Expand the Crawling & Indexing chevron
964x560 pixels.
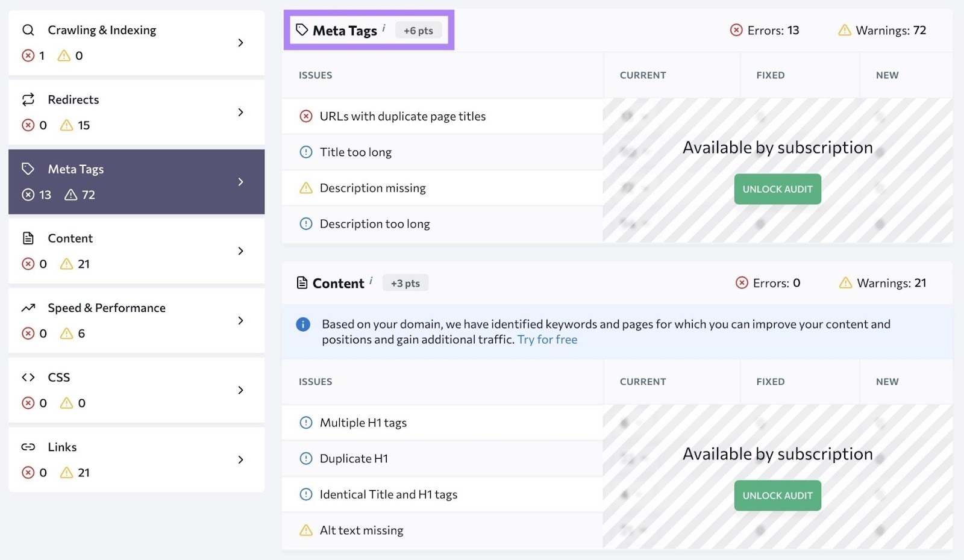[240, 43]
